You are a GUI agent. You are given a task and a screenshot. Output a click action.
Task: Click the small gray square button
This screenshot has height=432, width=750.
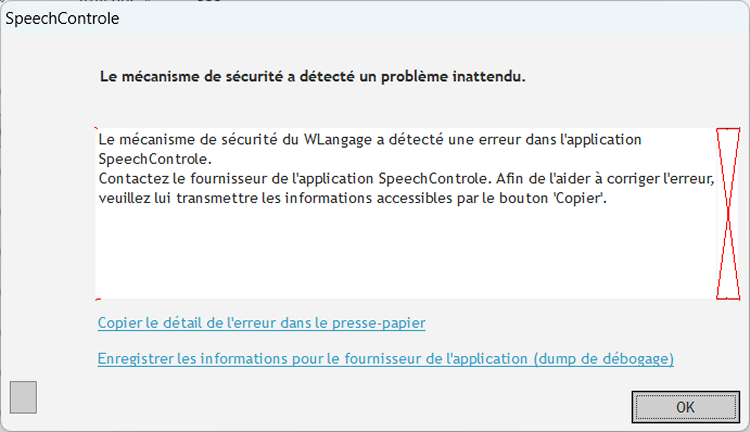pos(23,397)
